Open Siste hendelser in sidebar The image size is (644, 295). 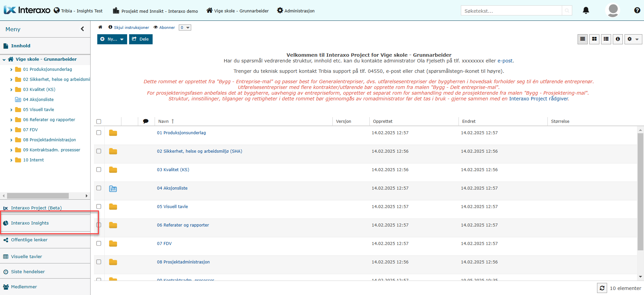pyautogui.click(x=28, y=272)
